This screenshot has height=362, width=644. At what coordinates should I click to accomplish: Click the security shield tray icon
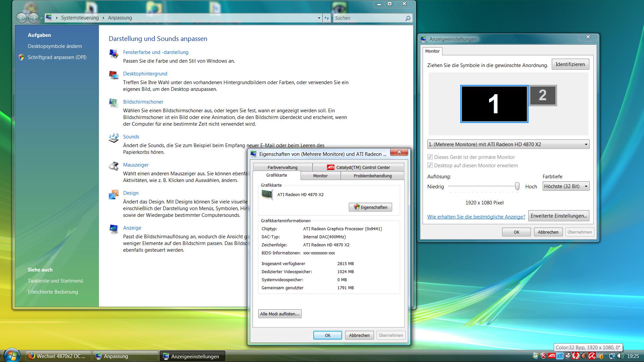(x=543, y=356)
